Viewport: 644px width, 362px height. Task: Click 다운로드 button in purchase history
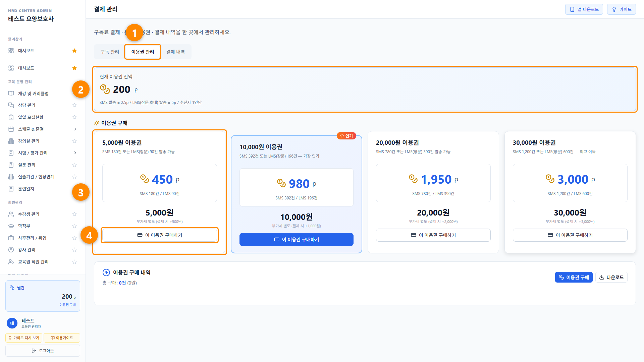pos(611,277)
